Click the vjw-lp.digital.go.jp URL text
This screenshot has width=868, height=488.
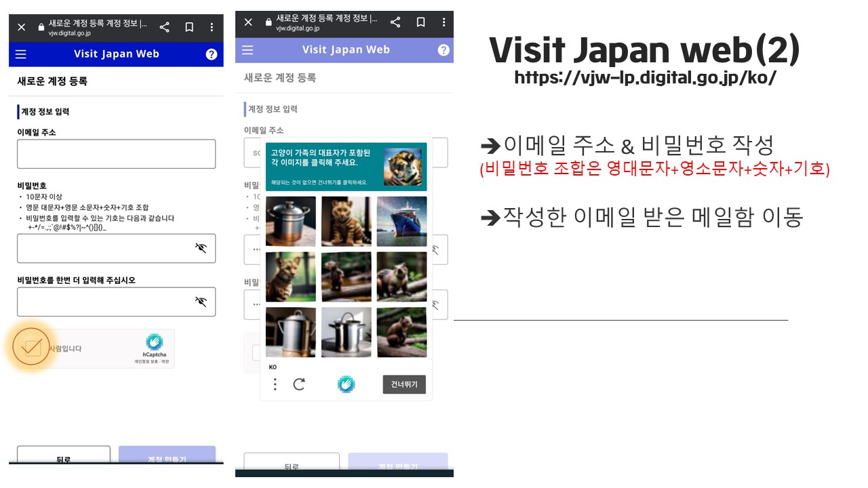(645, 77)
